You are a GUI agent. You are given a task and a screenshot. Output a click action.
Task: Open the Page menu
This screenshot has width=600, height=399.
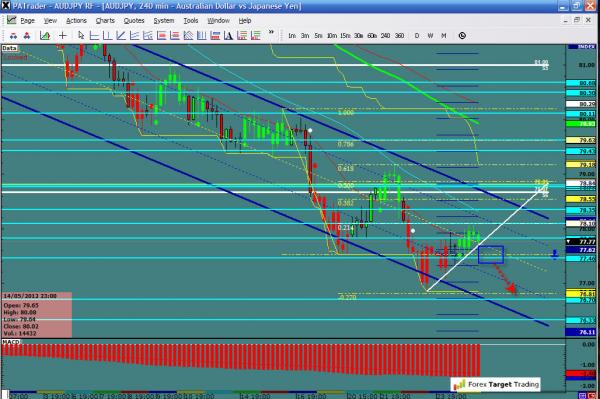point(28,21)
